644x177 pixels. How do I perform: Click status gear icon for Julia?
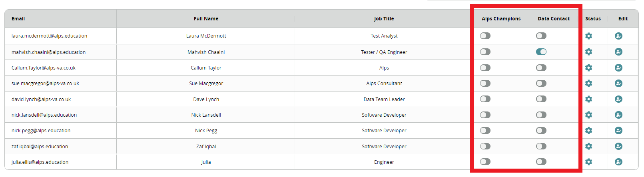[x=588, y=162]
